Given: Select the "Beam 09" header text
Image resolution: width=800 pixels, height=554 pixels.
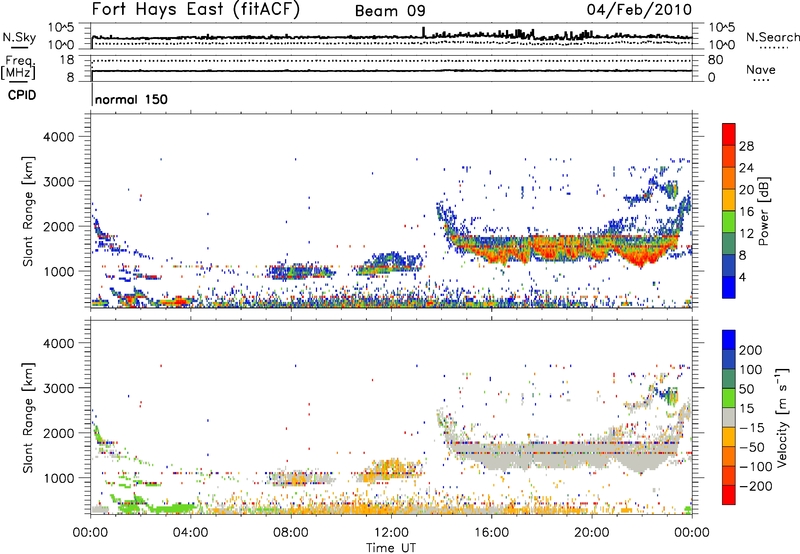Looking at the screenshot, I should (390, 11).
